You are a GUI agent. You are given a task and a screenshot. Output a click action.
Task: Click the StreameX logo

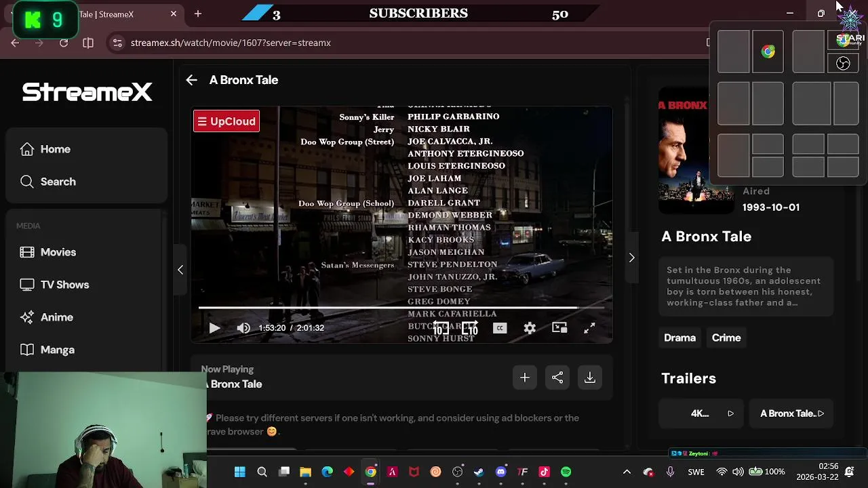(87, 91)
